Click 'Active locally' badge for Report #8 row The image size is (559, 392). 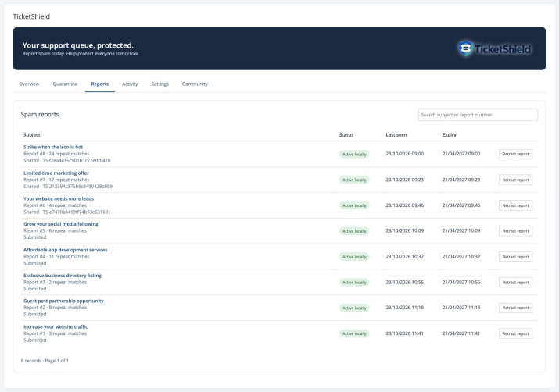354,154
